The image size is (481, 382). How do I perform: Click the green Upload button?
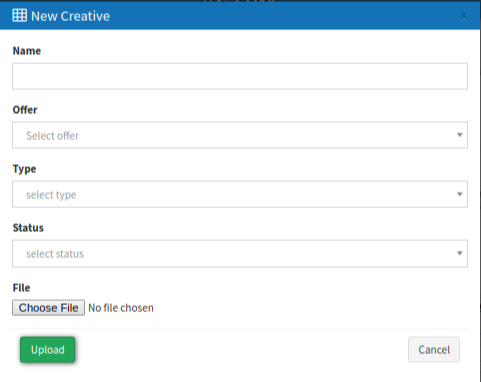tap(48, 350)
